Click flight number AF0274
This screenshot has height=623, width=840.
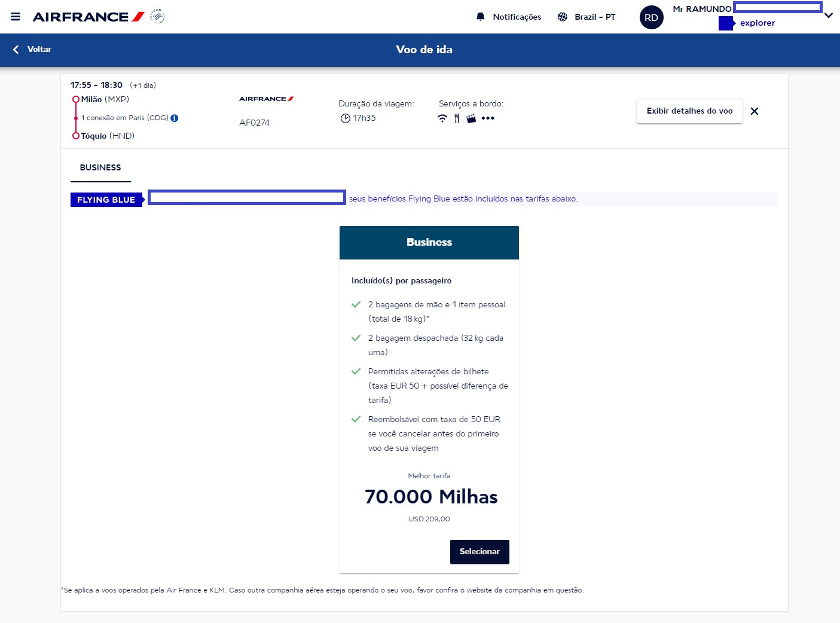pos(255,123)
